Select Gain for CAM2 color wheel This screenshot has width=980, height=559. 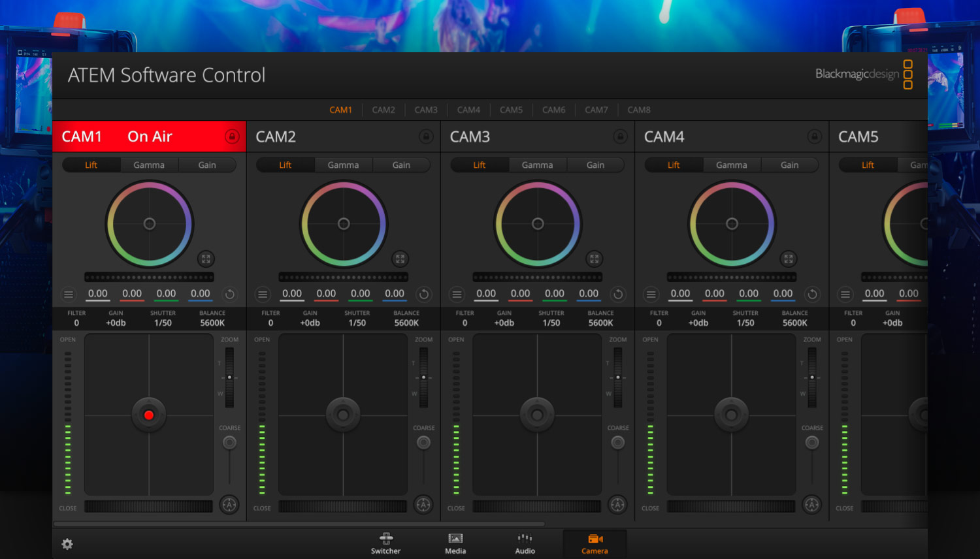pyautogui.click(x=401, y=165)
